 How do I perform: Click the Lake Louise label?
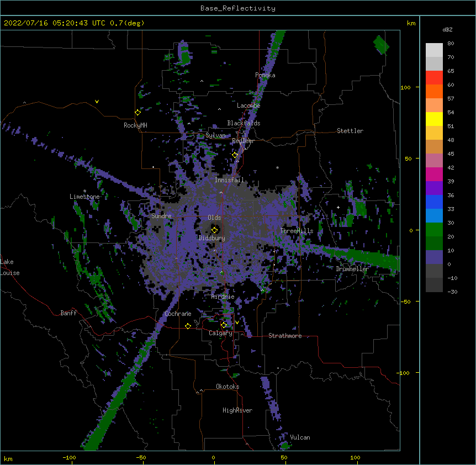[10, 267]
